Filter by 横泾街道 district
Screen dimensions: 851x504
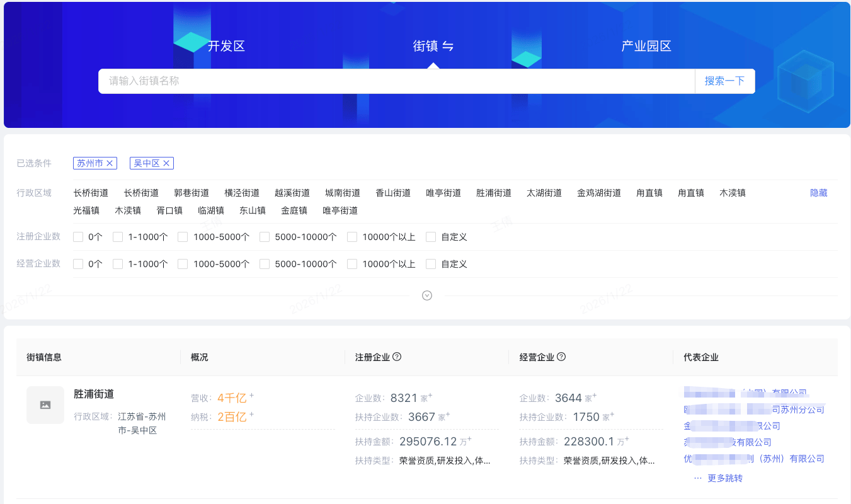[242, 193]
